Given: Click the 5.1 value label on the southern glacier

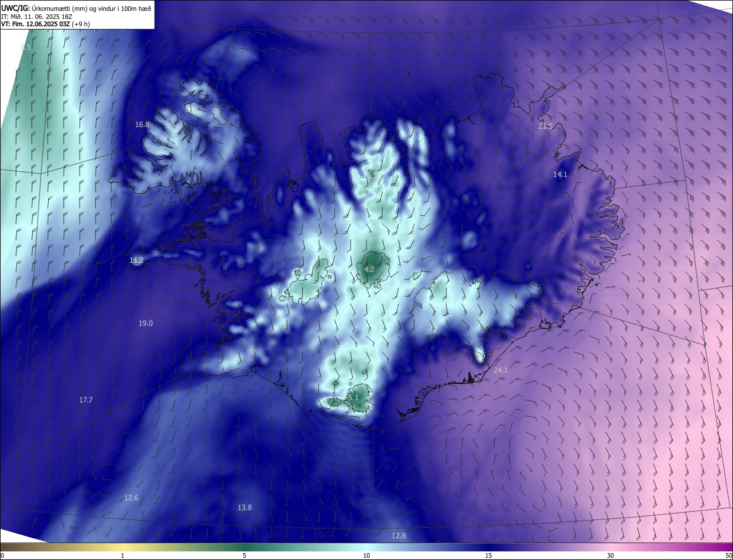Looking at the screenshot, I should pyautogui.click(x=352, y=397).
